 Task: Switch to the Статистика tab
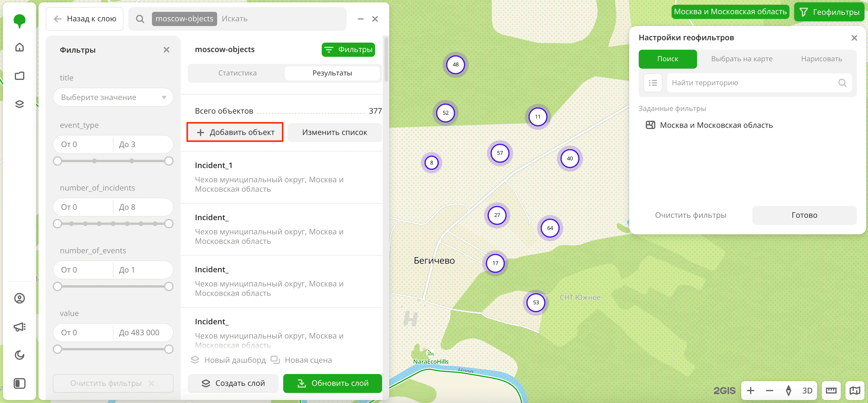click(237, 73)
